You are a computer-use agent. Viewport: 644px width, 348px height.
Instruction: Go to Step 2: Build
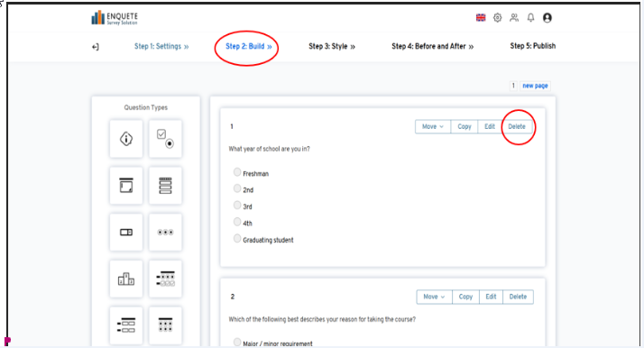pyautogui.click(x=248, y=46)
